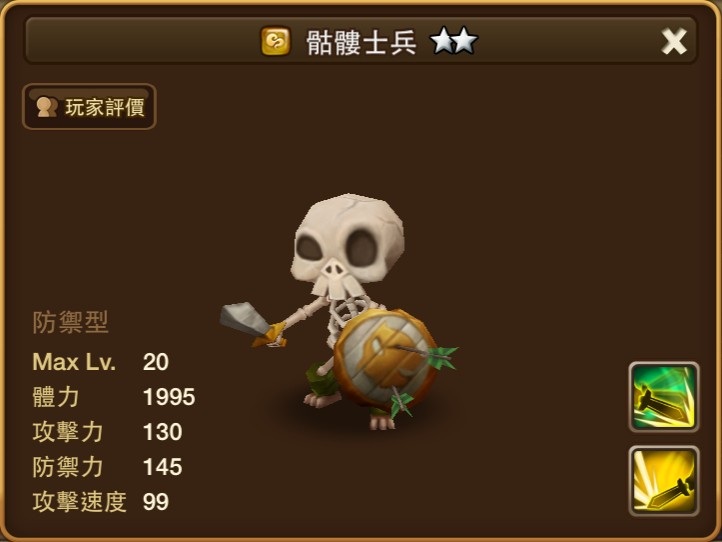Open the green sword slash skill
The image size is (722, 542).
(664, 397)
